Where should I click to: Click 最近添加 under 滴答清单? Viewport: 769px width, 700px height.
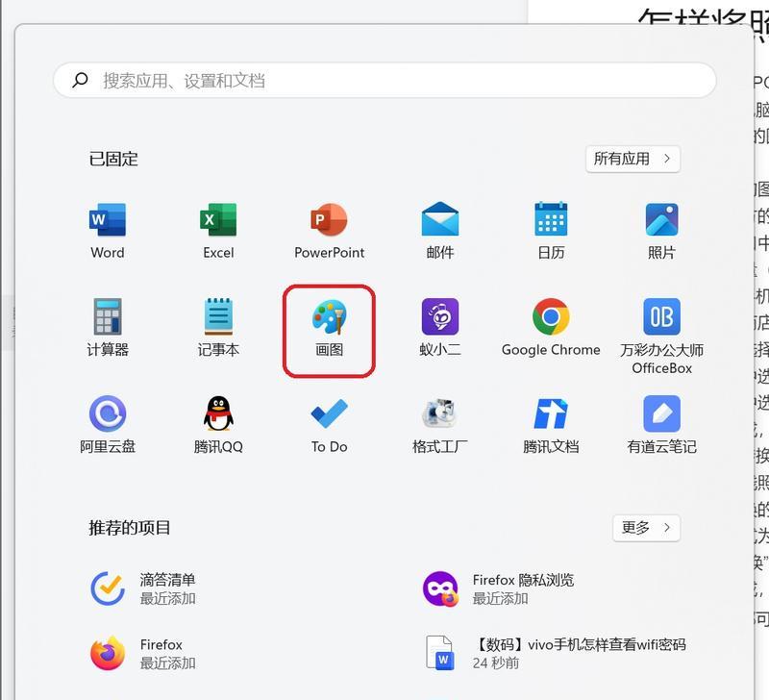coord(167,598)
